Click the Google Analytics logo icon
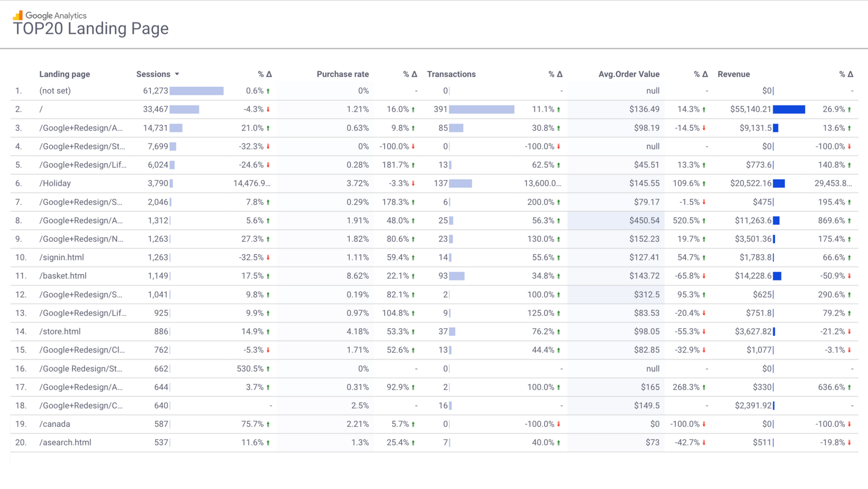The width and height of the screenshot is (868, 489). pyautogui.click(x=18, y=16)
